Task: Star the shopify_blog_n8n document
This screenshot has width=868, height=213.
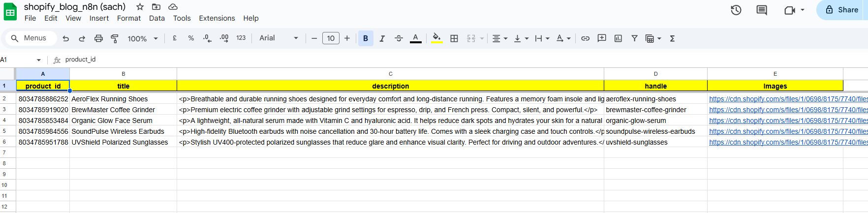Action: pos(140,7)
